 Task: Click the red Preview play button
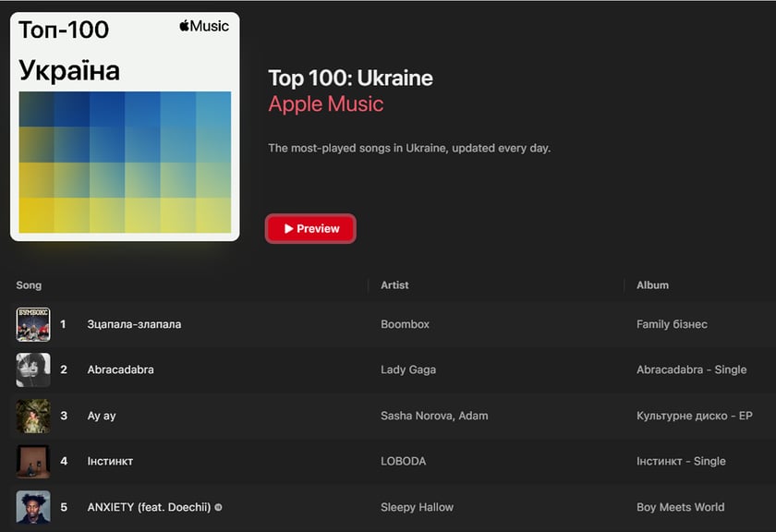click(310, 229)
